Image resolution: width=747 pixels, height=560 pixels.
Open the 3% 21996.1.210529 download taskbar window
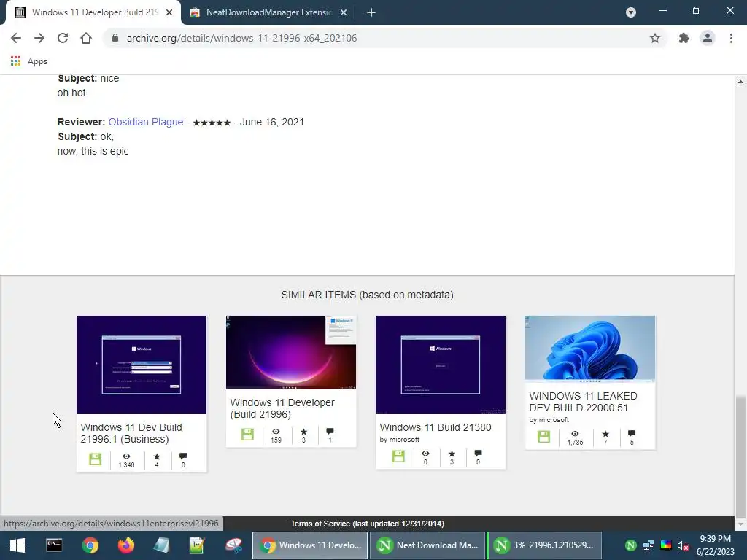pyautogui.click(x=544, y=545)
